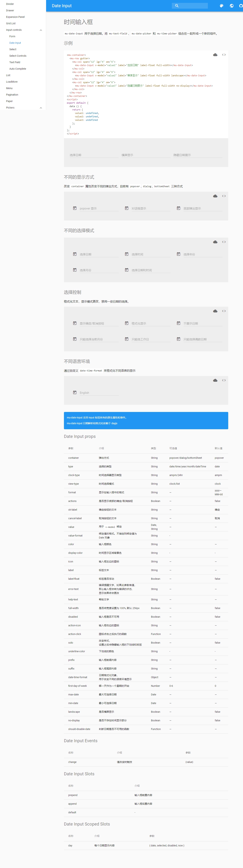Focus the 只能选工作日 date input

coord(151,339)
